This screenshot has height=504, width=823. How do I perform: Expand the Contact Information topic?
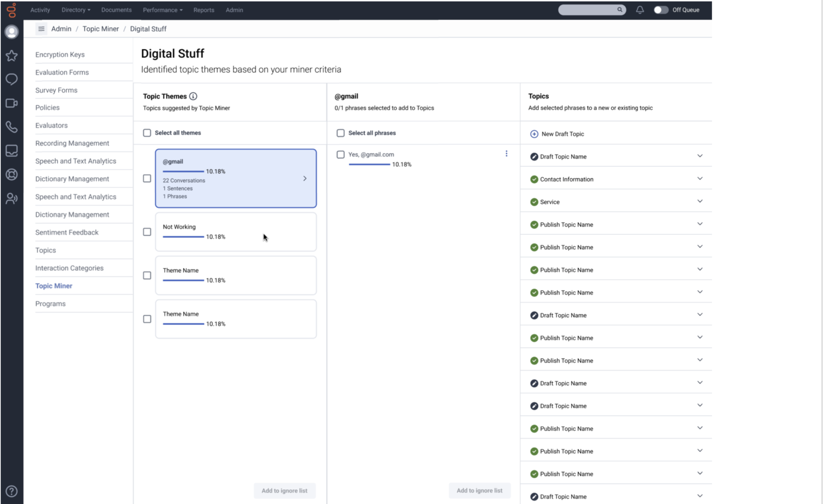(x=700, y=179)
